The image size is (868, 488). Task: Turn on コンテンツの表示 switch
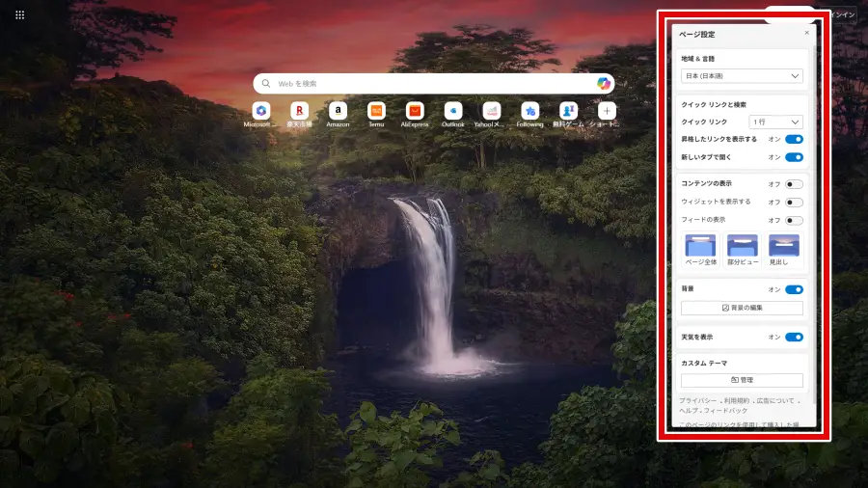click(x=794, y=184)
